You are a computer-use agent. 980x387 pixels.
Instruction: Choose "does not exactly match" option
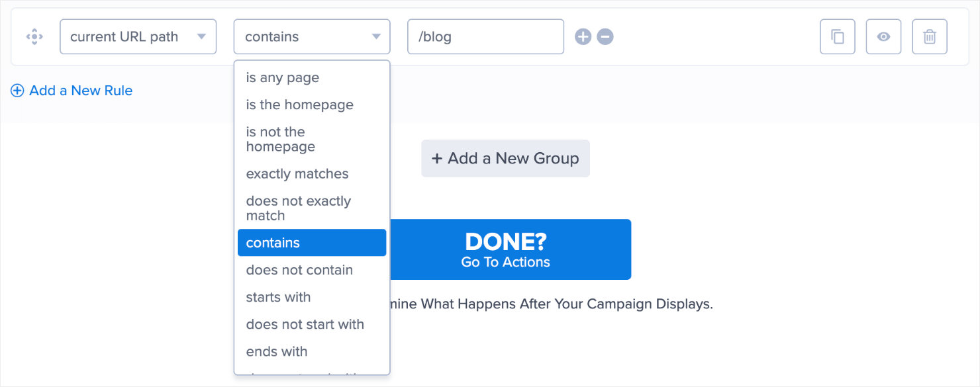(x=299, y=208)
